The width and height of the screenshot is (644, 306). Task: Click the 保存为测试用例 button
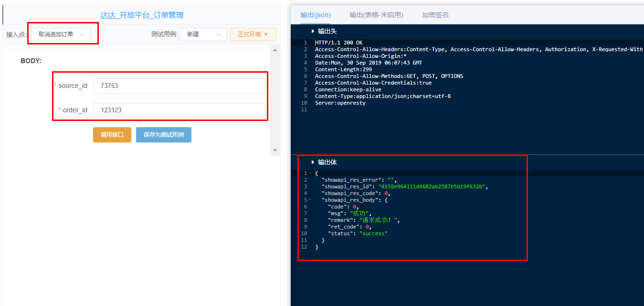[x=164, y=135]
